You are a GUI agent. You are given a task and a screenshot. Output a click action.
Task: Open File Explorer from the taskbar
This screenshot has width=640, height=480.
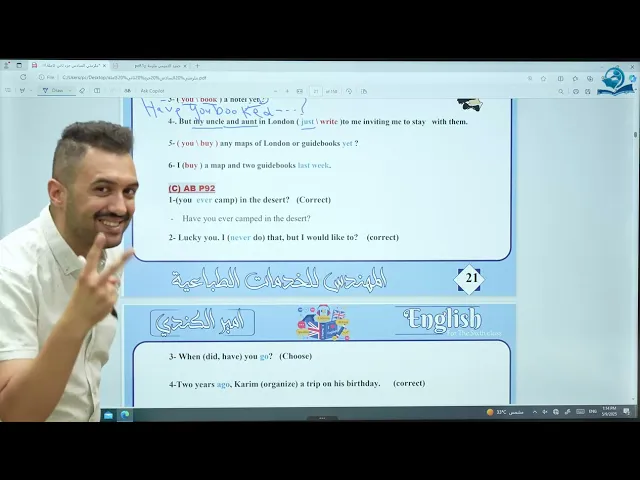point(109,415)
